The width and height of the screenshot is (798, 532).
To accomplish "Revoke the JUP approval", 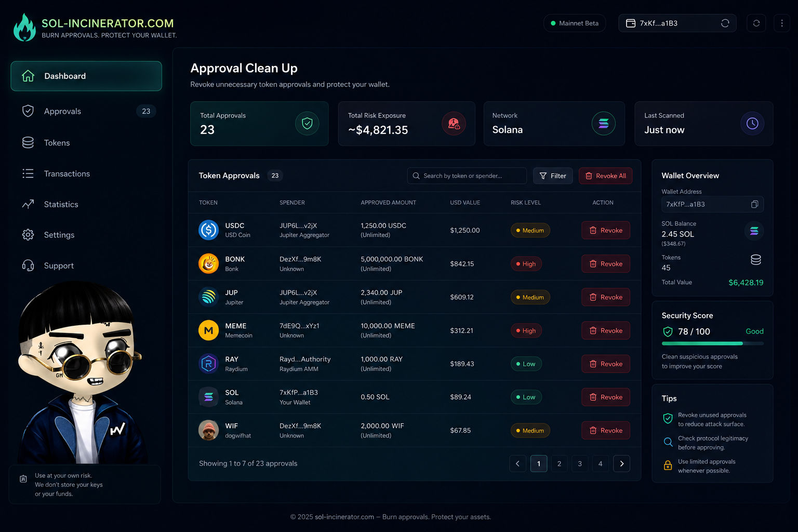I will tap(606, 297).
